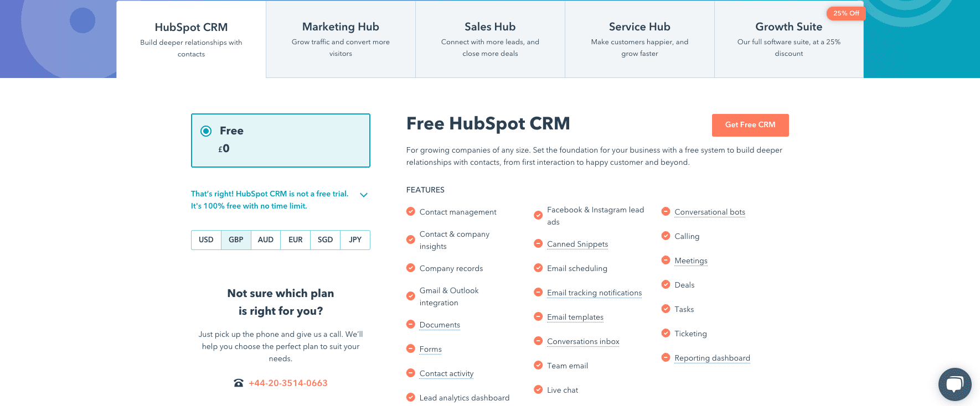This screenshot has width=980, height=406.
Task: Switch currency to USD
Action: (206, 240)
